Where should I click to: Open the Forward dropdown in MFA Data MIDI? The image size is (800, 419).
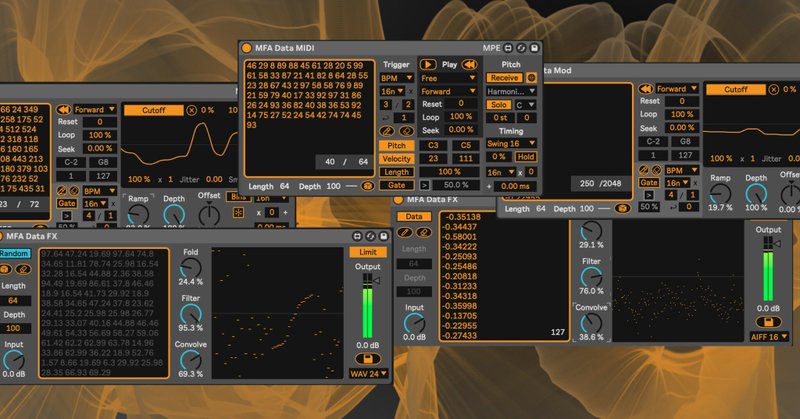pyautogui.click(x=448, y=91)
